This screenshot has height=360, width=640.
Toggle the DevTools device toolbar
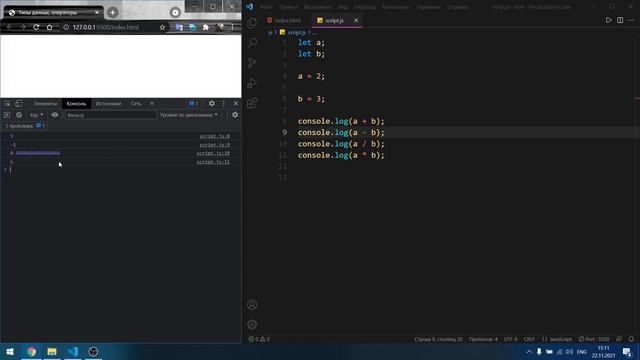pos(18,104)
